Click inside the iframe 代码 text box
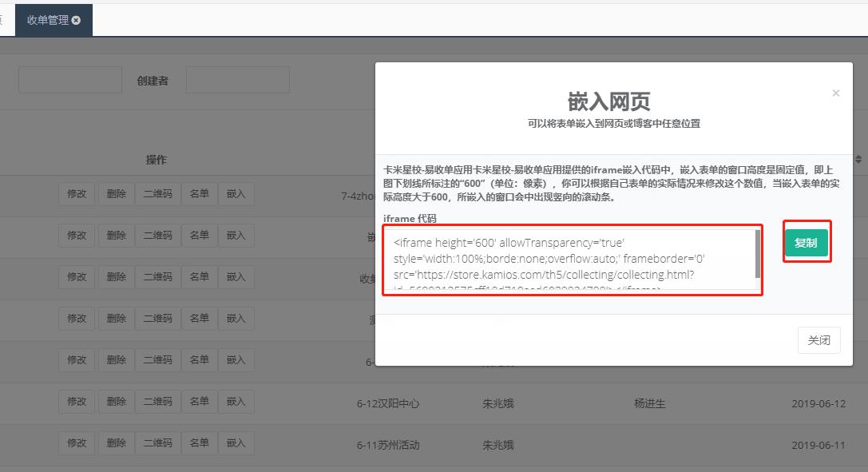The image size is (868, 472). tap(569, 260)
